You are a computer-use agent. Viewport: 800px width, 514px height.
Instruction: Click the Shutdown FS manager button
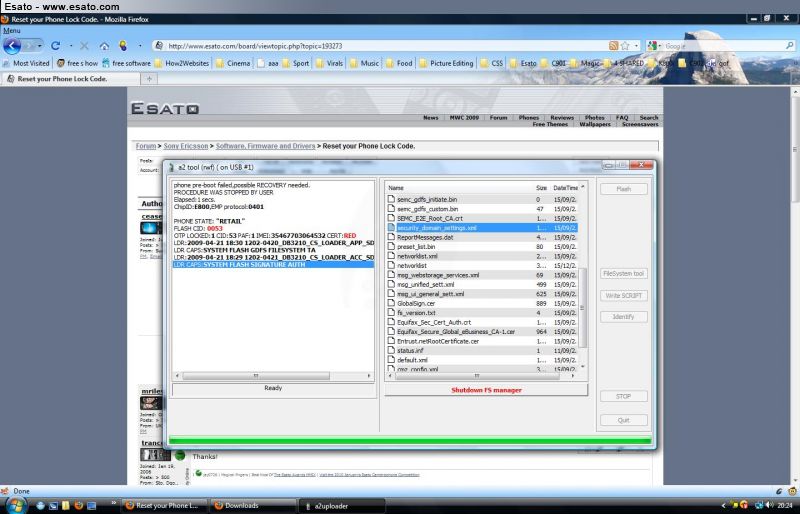pos(486,390)
